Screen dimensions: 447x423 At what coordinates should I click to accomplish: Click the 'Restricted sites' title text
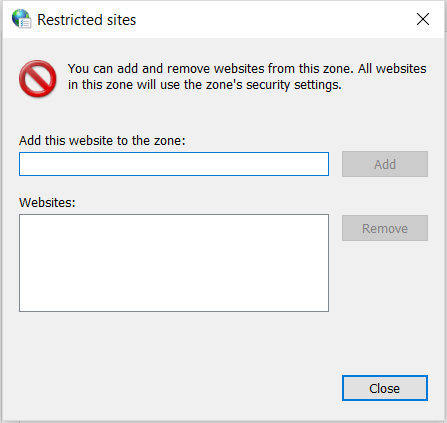click(86, 20)
